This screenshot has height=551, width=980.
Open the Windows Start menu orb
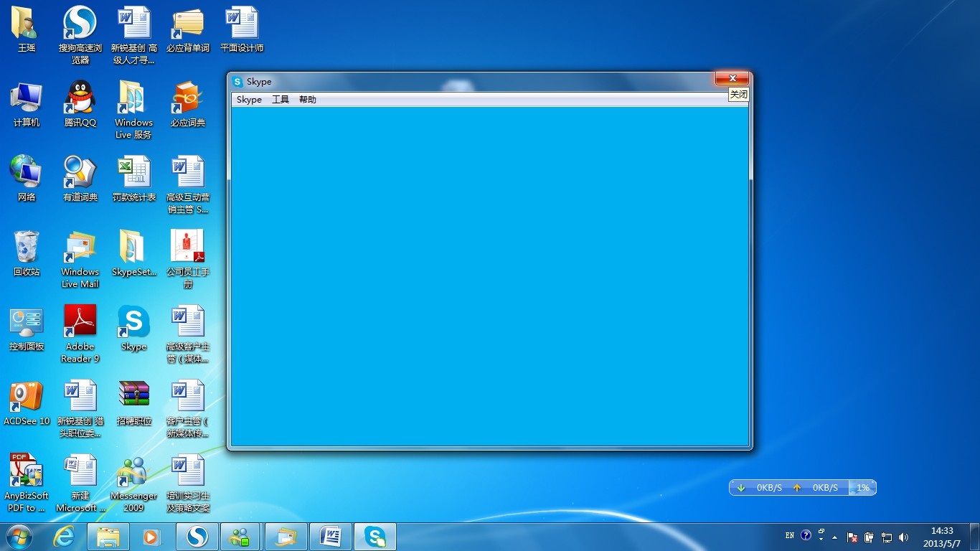pyautogui.click(x=19, y=536)
